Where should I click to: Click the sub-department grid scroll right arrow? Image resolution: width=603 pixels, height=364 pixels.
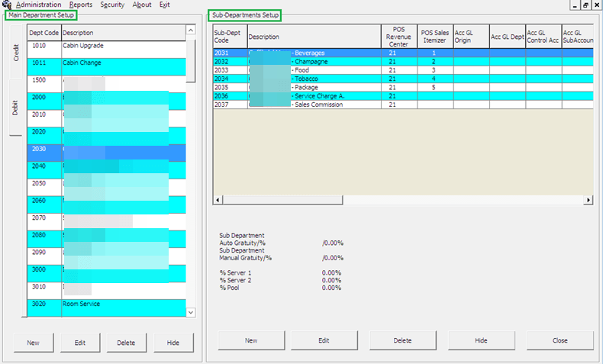pos(588,200)
